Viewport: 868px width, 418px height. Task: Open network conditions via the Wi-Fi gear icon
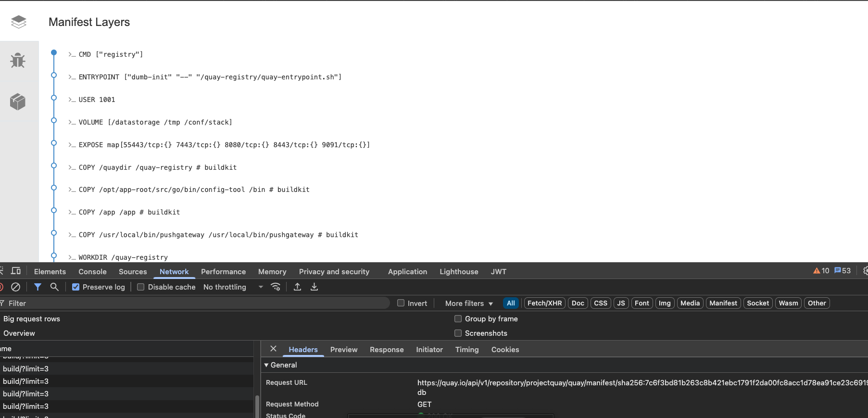pyautogui.click(x=276, y=287)
